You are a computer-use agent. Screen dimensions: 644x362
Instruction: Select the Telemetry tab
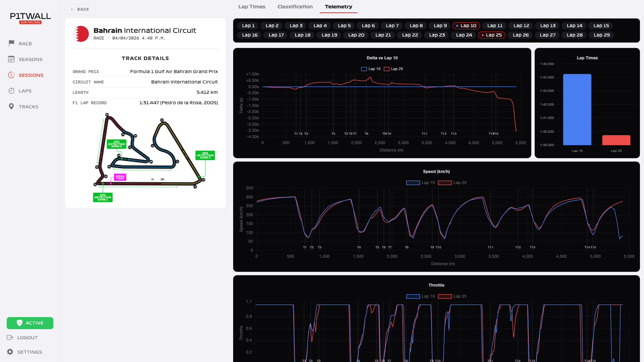338,7
